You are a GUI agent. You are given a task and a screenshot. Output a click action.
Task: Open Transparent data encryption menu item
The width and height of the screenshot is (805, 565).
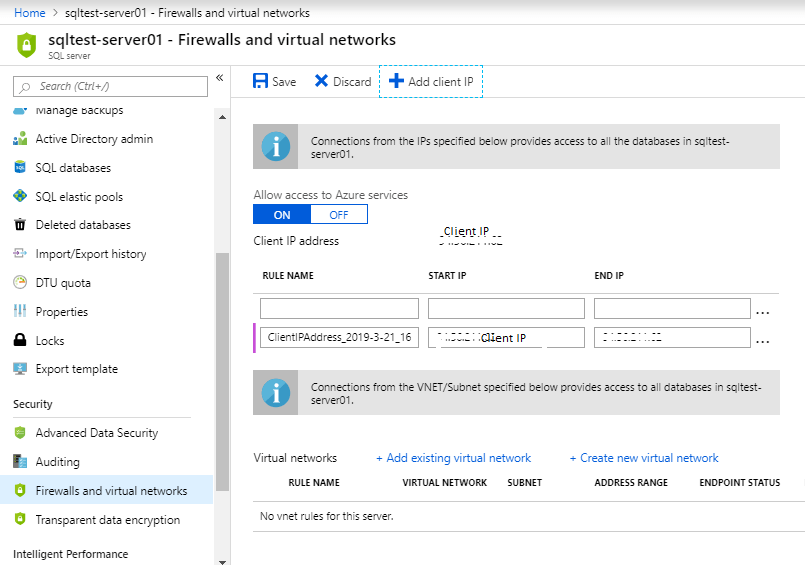coord(106,519)
